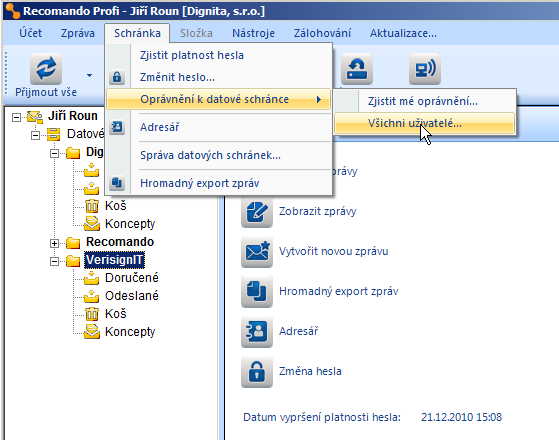This screenshot has width=559, height=440.
Task: Click the disabled Složka menu
Action: (x=196, y=33)
